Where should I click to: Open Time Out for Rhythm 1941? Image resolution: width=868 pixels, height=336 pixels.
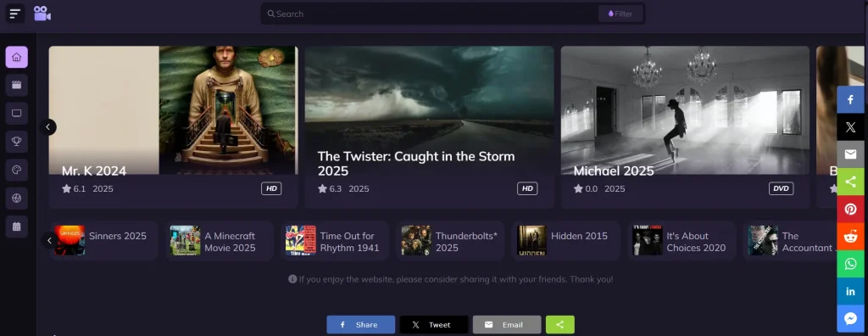pos(335,241)
